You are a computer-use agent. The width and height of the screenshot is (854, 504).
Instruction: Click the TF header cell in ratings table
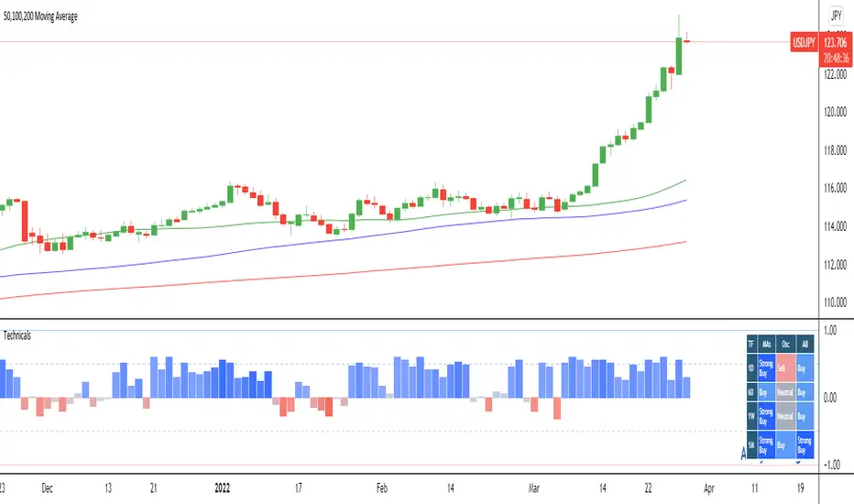[751, 344]
